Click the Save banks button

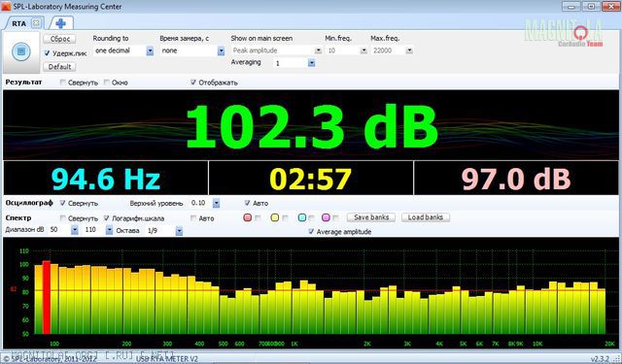point(371,217)
